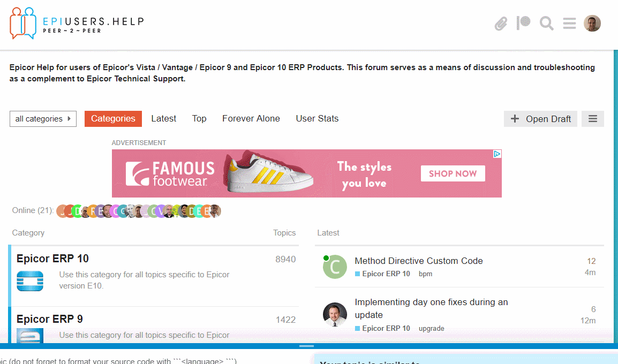Click the Open Draft button
Image resolution: width=618 pixels, height=364 pixels.
coord(540,119)
